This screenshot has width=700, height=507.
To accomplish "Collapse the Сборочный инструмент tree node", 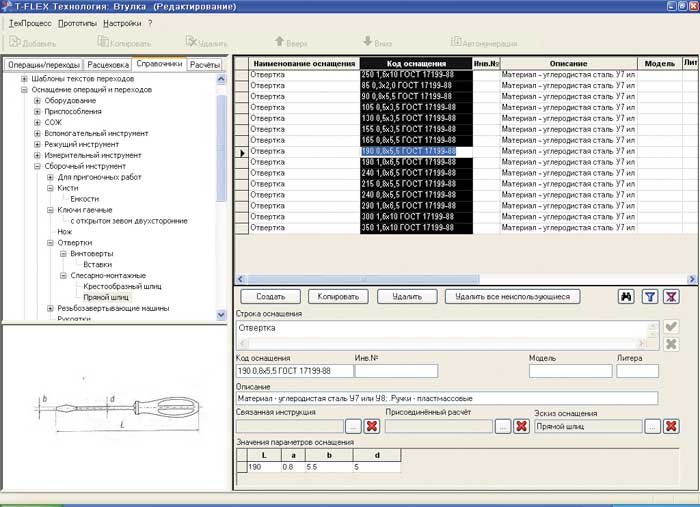I will point(37,167).
